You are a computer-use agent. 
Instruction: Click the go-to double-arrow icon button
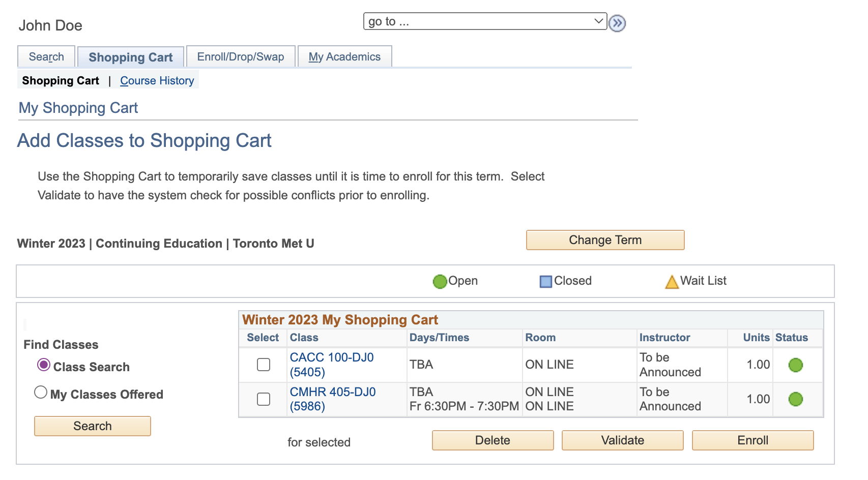point(617,23)
